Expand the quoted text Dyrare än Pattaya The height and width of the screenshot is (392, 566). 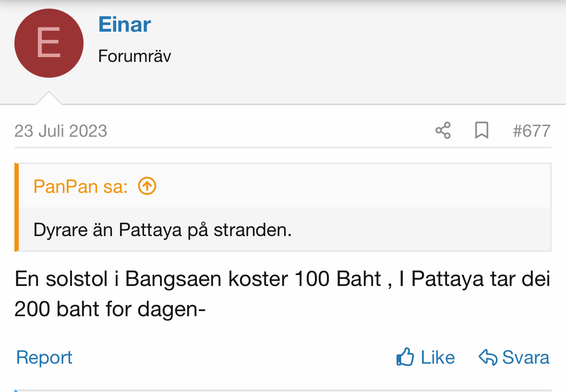(x=162, y=230)
